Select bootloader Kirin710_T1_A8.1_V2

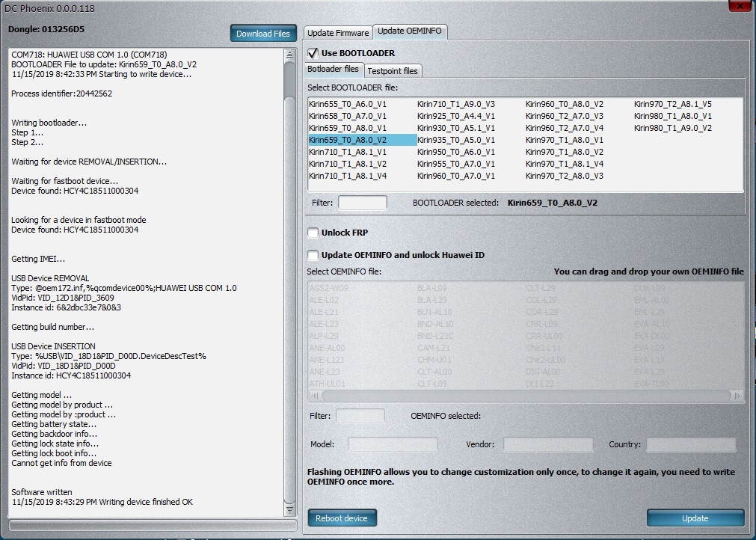348,164
